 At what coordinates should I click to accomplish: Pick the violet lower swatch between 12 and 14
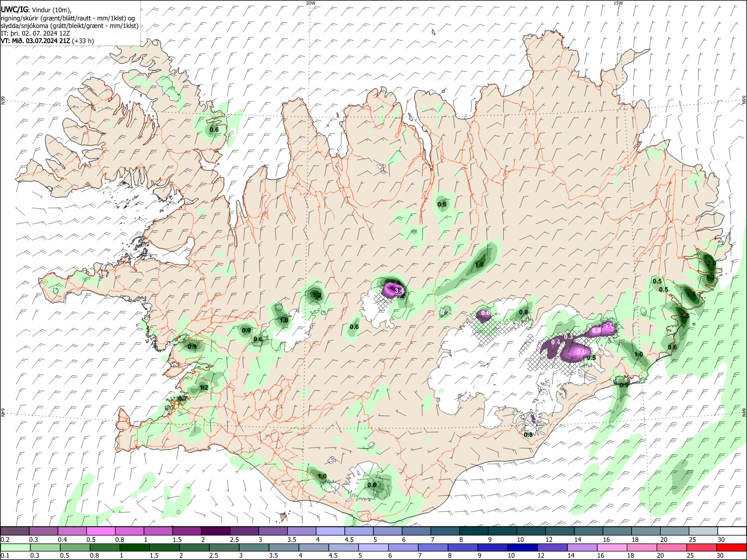coord(551,547)
